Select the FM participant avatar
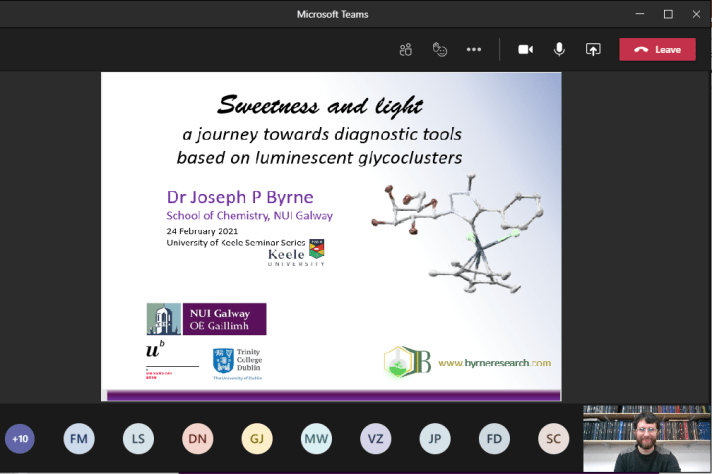This screenshot has height=474, width=712. coord(79,438)
